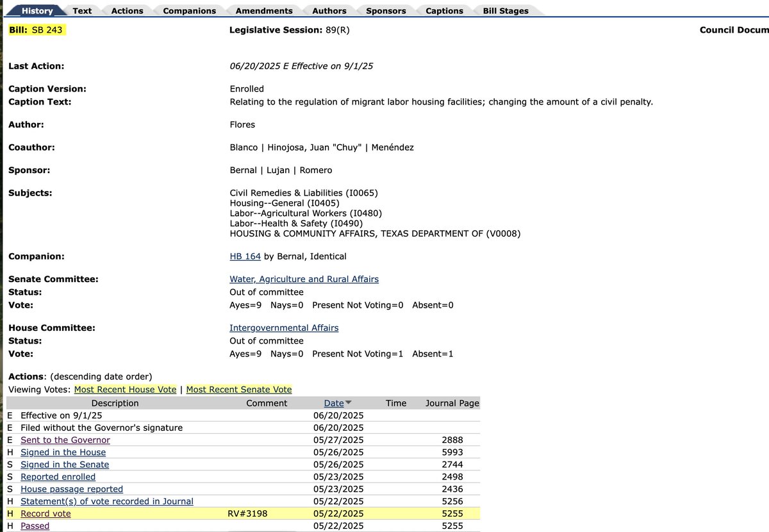The width and height of the screenshot is (769, 532).
Task: Select the Effective on 9/1/25 action row
Action: tap(243, 415)
